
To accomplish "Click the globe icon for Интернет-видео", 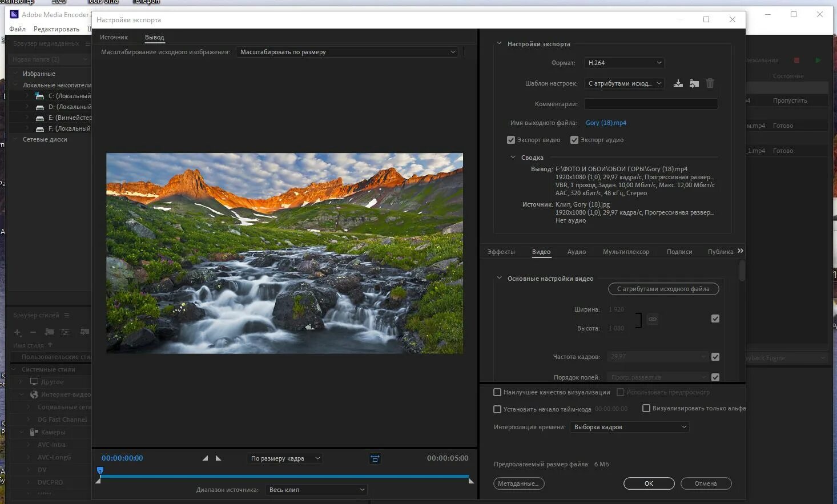I will pos(34,394).
